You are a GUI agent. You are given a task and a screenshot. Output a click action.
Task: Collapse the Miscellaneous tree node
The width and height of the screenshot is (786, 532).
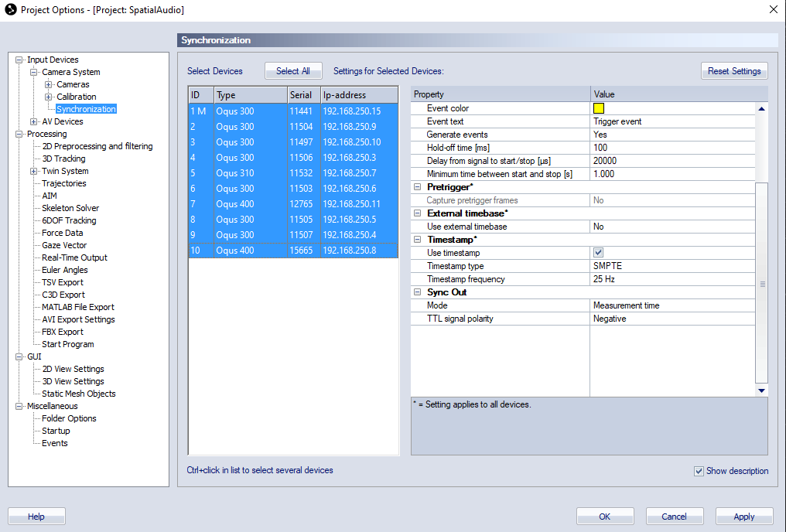[19, 406]
